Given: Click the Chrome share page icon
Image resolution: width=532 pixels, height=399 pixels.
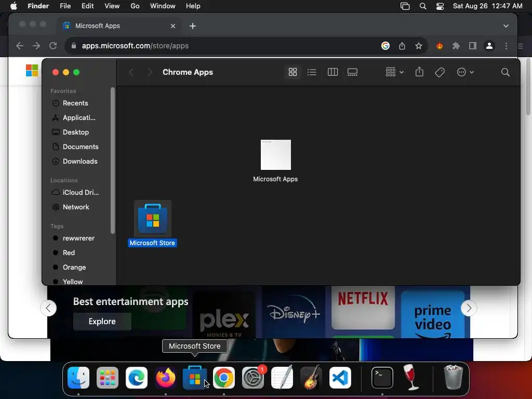Looking at the screenshot, I should point(402,46).
